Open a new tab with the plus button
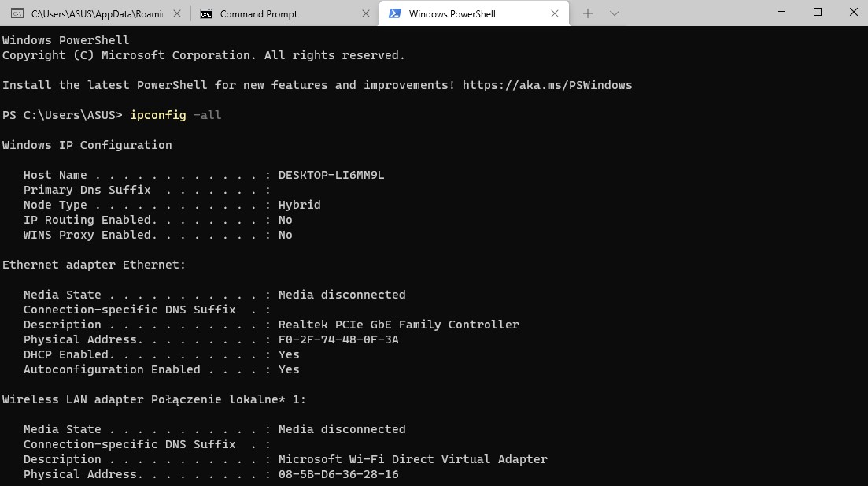This screenshot has height=486, width=868. coord(587,13)
